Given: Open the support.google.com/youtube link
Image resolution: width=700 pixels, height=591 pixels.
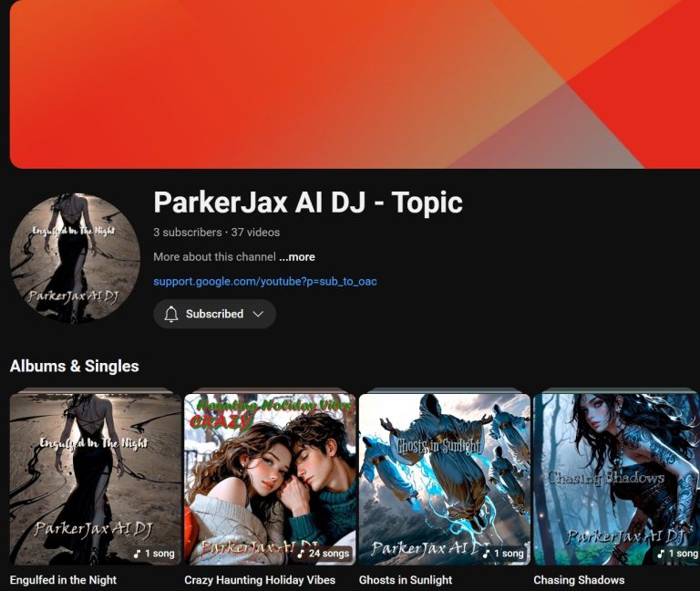Looking at the screenshot, I should click(x=265, y=282).
